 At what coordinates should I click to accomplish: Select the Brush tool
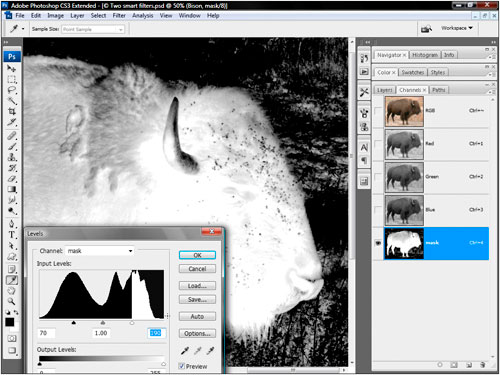[12, 146]
